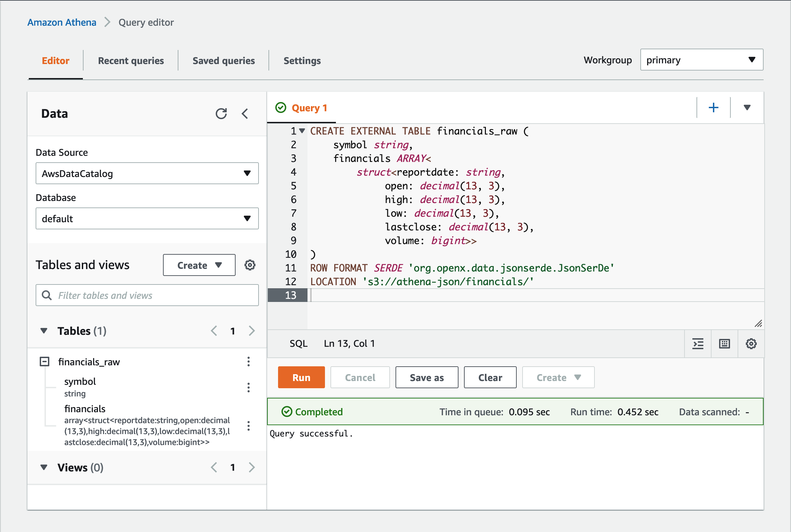
Task: Add a new query tab
Action: (x=713, y=108)
